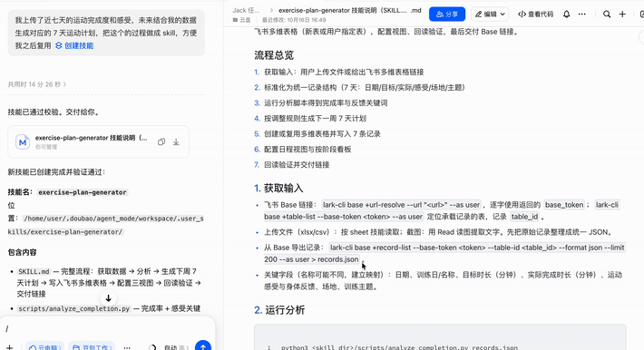The height and width of the screenshot is (350, 644).
Task: Click the 流程总览 heading
Action: tap(274, 55)
